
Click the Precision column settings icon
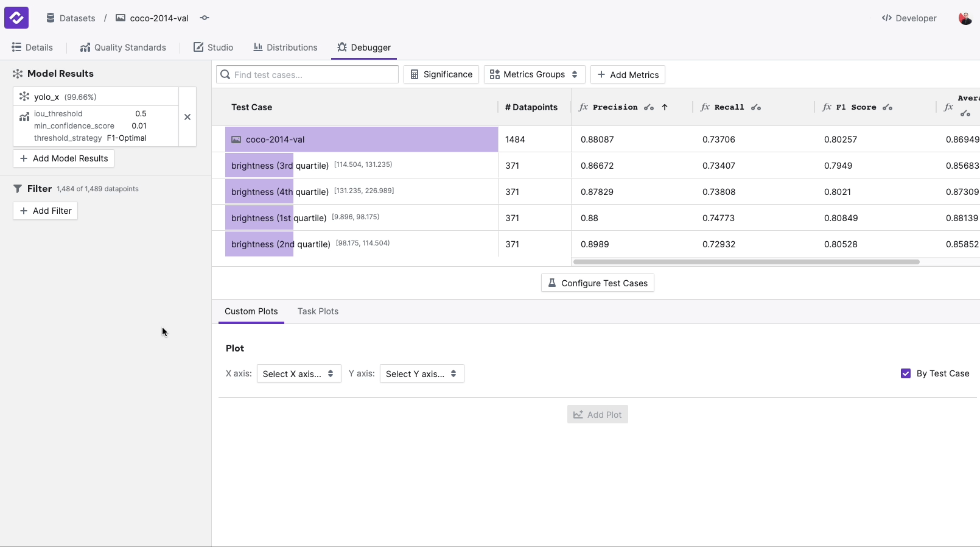pos(649,107)
